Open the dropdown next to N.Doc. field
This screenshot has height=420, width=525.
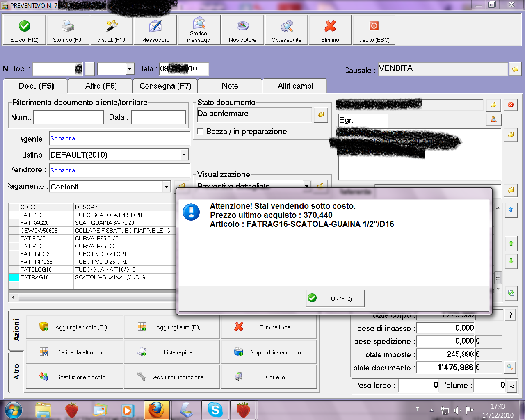click(x=130, y=69)
